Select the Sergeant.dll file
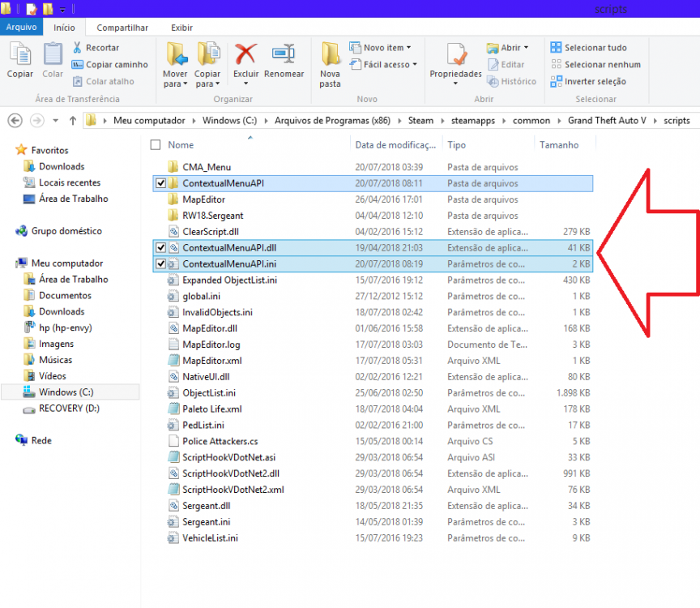 click(207, 506)
